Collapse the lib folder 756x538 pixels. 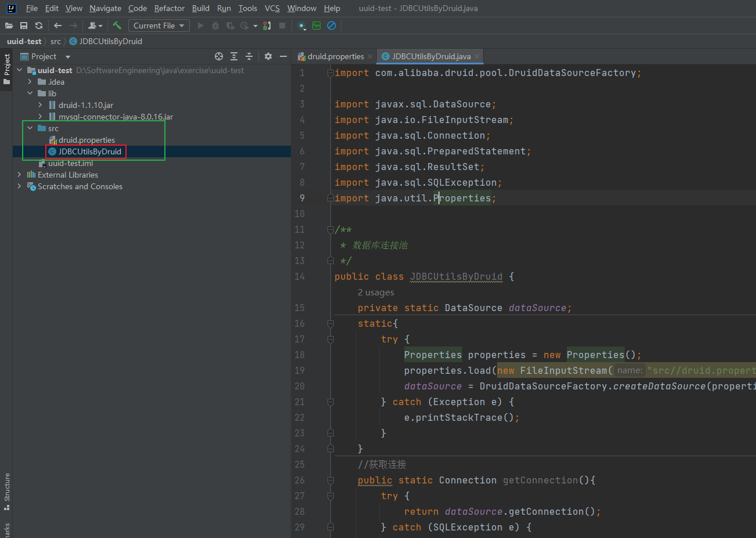30,93
